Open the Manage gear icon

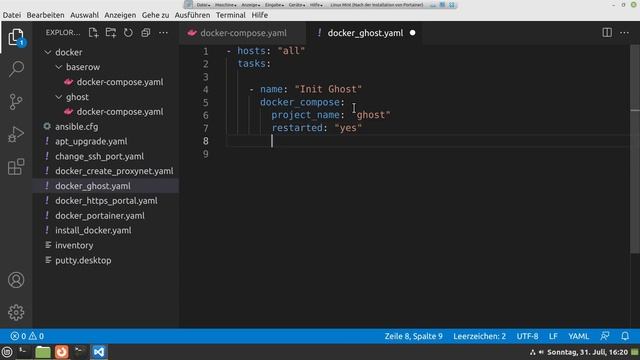(16, 312)
